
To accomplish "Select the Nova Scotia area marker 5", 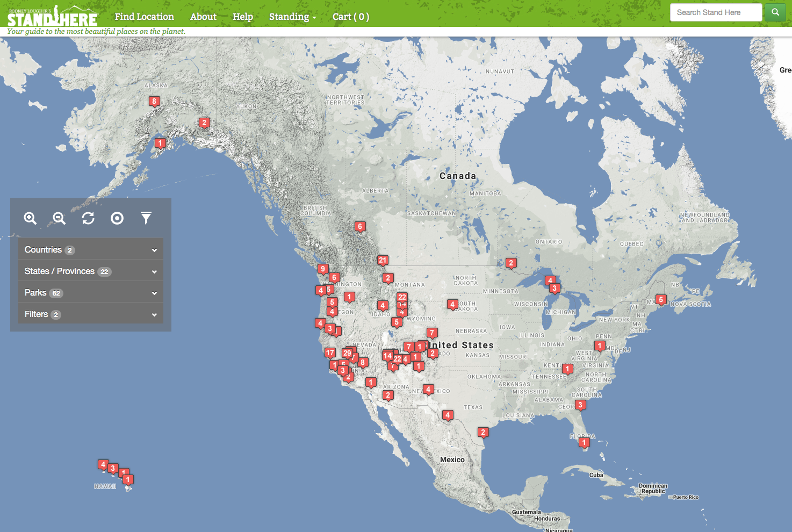I will (661, 300).
